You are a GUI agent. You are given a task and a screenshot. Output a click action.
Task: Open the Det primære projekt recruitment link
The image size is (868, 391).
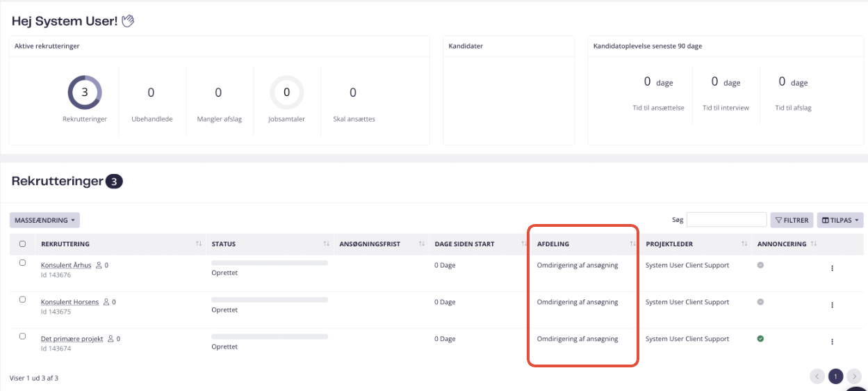[x=72, y=339]
